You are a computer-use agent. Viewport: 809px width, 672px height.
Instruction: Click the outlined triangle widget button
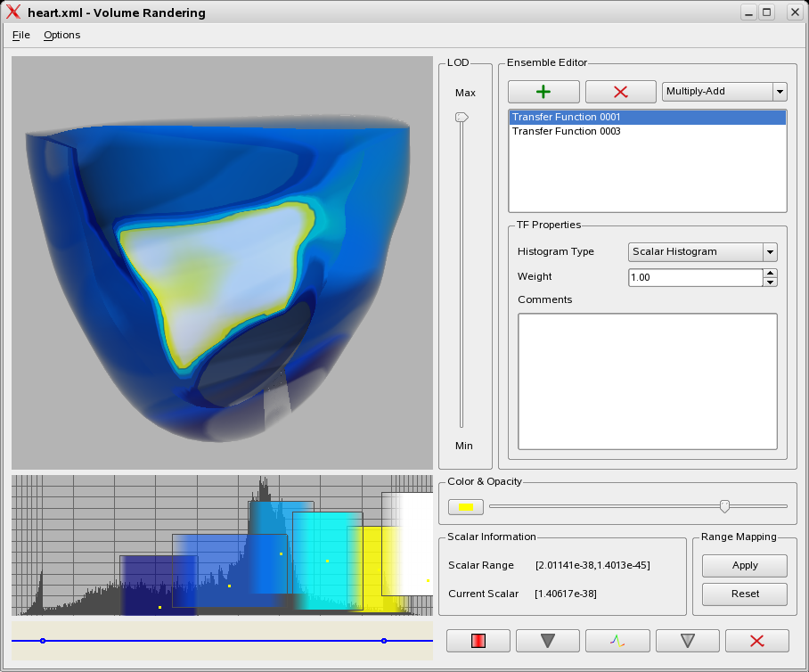coord(687,641)
